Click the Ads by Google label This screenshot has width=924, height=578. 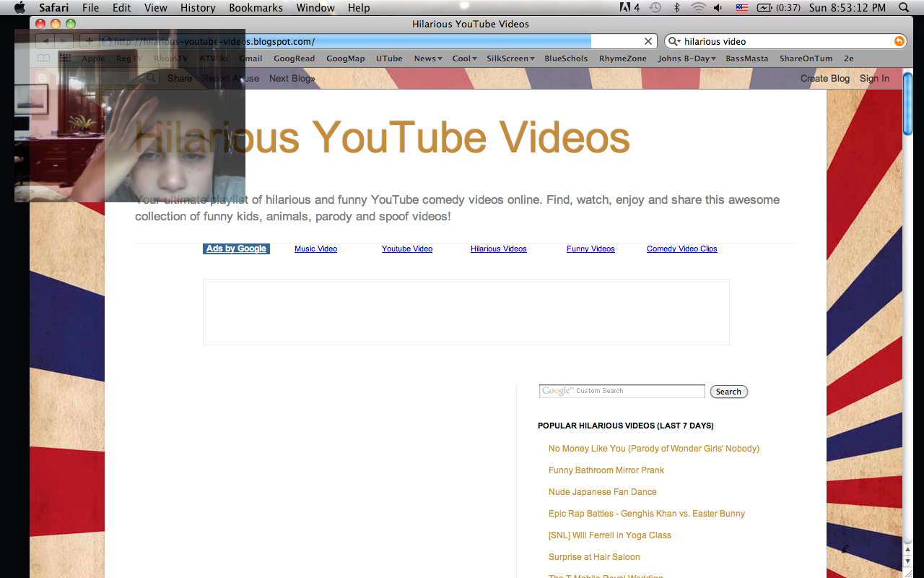click(236, 249)
